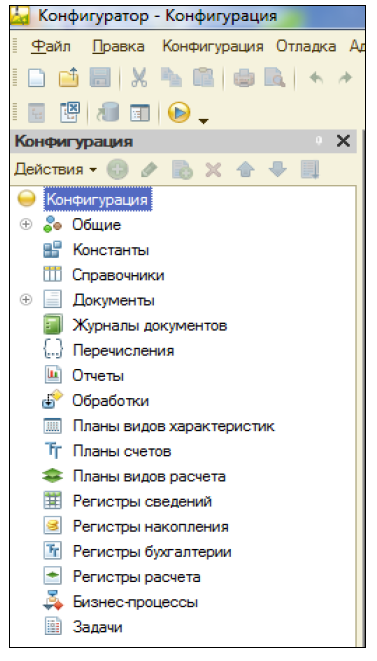Click the Edit pencil icon
Screen dimensions: 377x661
coord(149,170)
